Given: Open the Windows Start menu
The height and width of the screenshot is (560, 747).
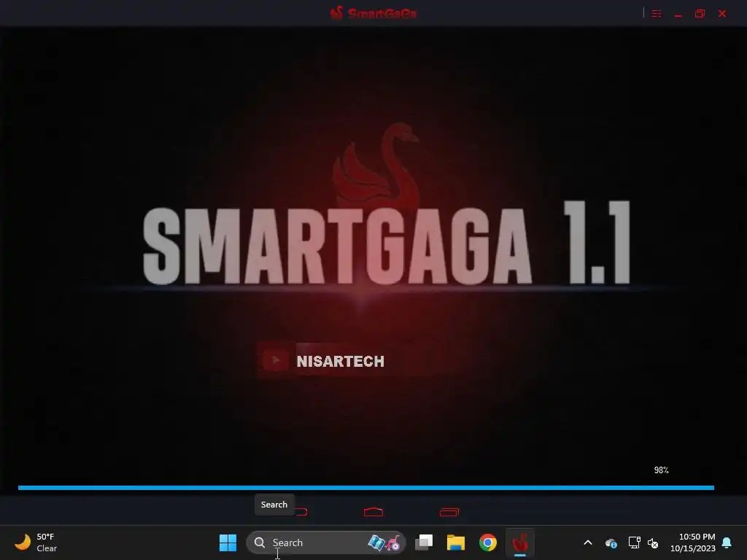Looking at the screenshot, I should [x=228, y=542].
